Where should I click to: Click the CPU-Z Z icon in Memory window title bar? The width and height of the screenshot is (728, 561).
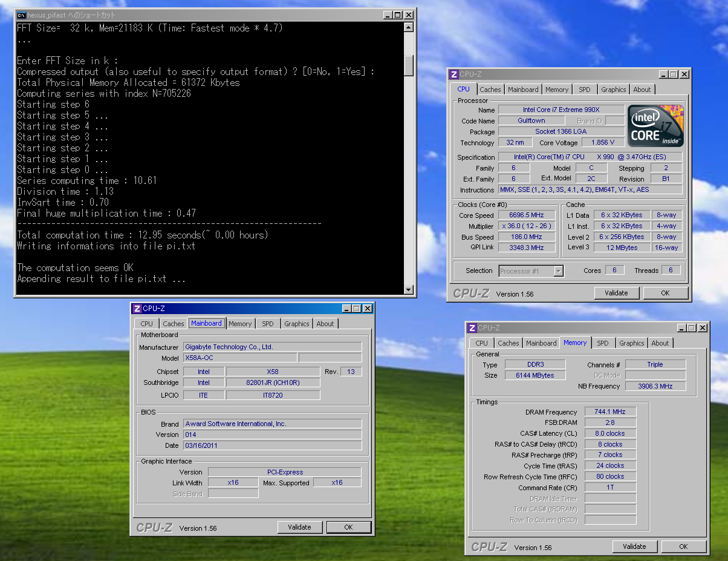(472, 328)
